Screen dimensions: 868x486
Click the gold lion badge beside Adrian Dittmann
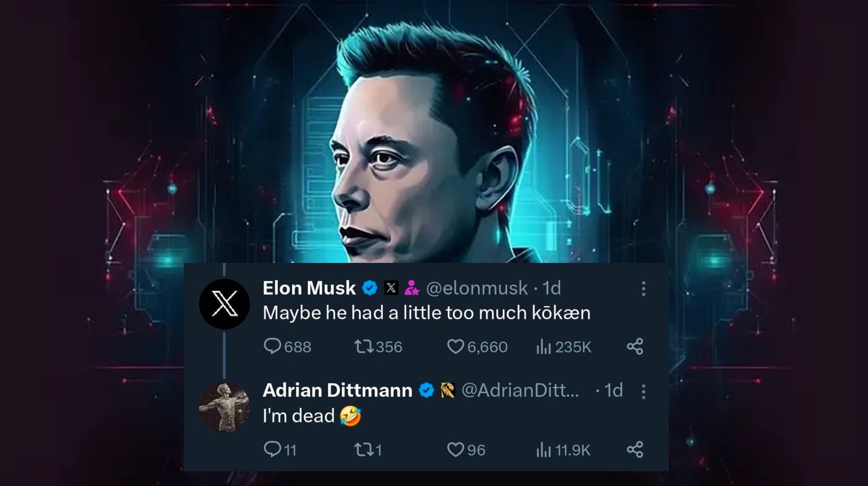(447, 391)
